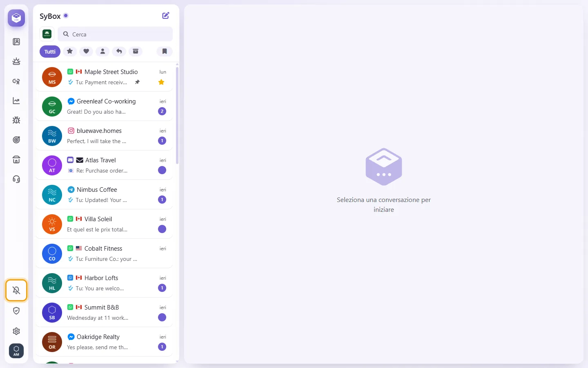Open the Atlas Travel conversation

tap(104, 165)
